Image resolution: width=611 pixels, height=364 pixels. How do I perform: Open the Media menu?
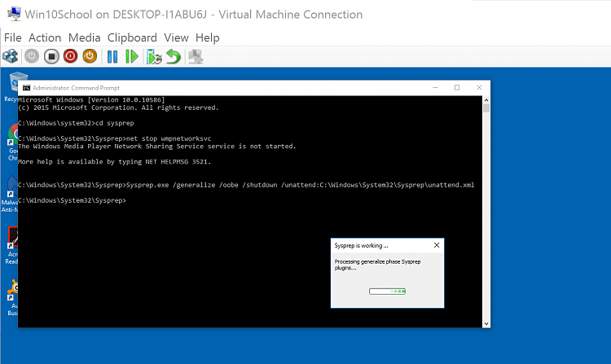click(84, 37)
